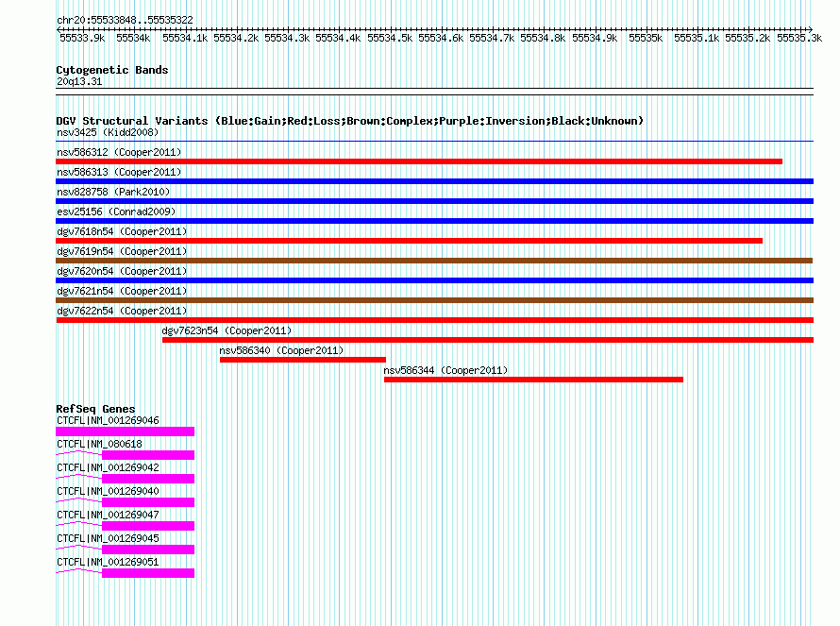Image resolution: width=840 pixels, height=626 pixels.
Task: Open the CTCFL|NM_080618 gene label
Action: coord(100,445)
